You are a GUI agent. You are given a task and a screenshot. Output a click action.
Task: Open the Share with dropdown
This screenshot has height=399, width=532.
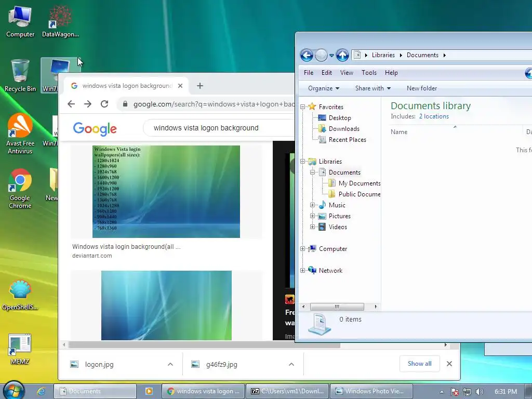[x=373, y=88]
